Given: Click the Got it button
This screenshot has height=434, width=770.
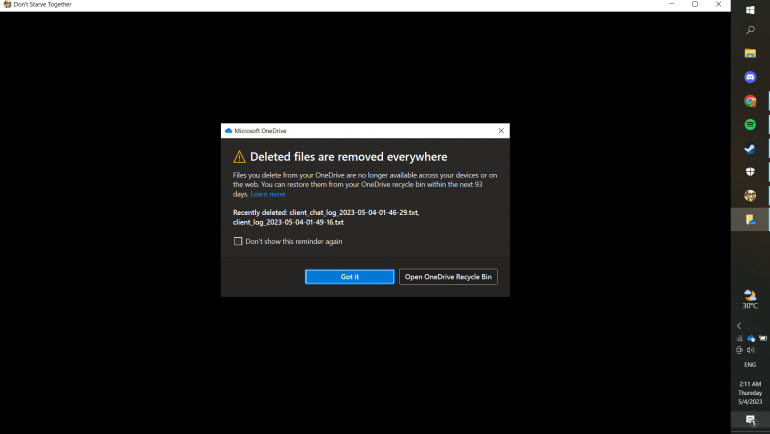Looking at the screenshot, I should click(349, 276).
